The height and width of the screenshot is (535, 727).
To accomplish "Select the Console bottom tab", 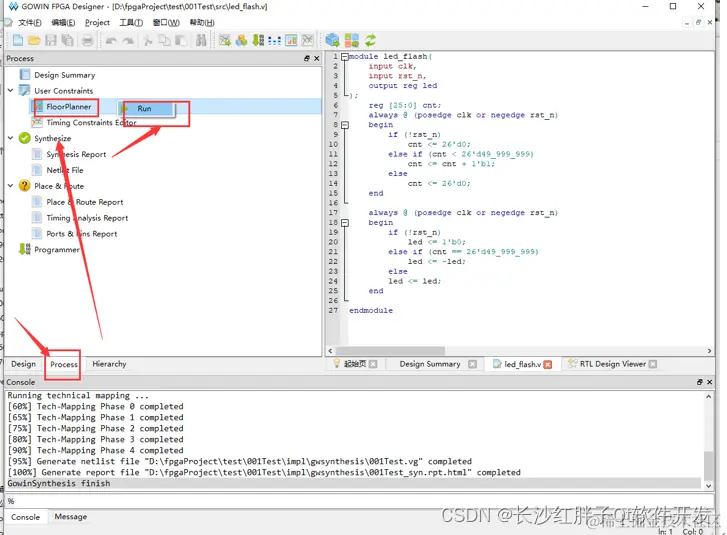I will point(26,517).
